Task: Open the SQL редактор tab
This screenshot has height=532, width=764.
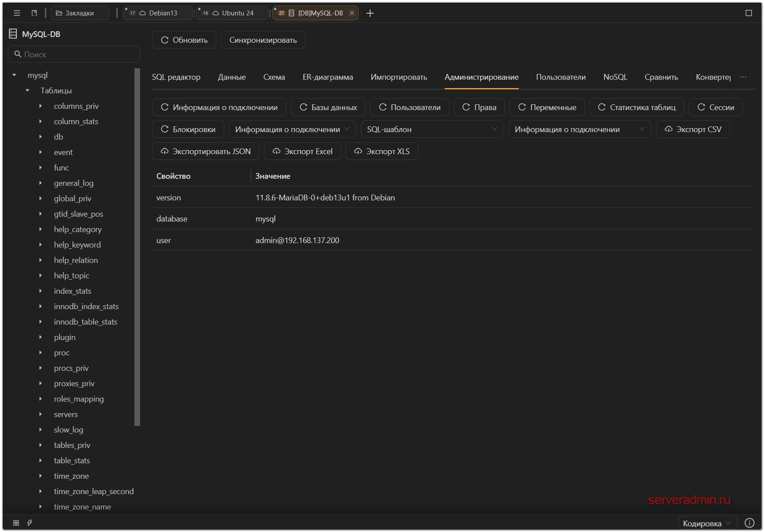Action: click(176, 77)
